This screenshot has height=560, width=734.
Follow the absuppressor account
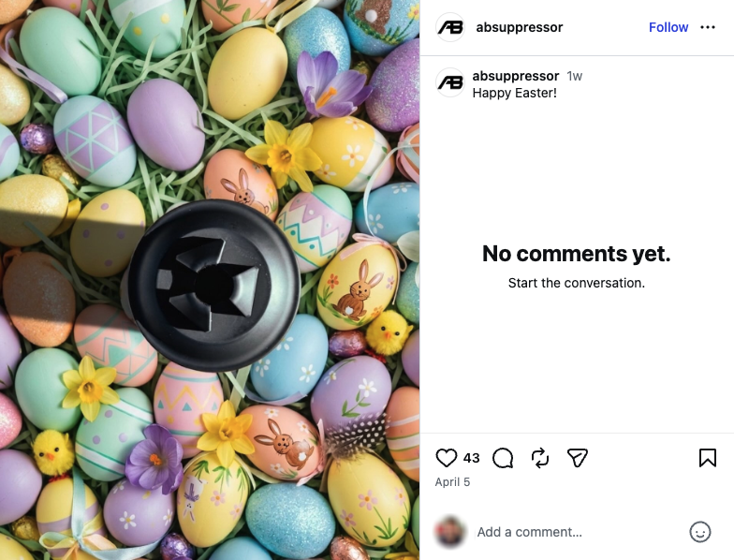[x=668, y=27]
